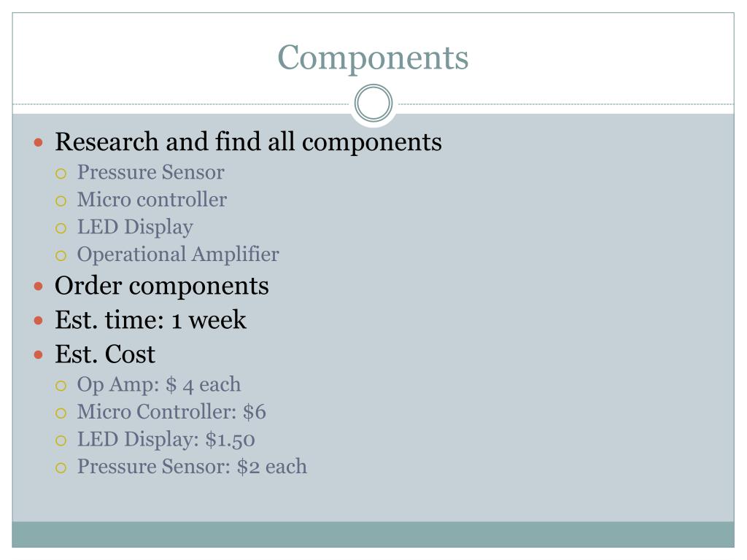Select the Operational Amplifier text
Screen dimensions: 747x560
(178, 254)
